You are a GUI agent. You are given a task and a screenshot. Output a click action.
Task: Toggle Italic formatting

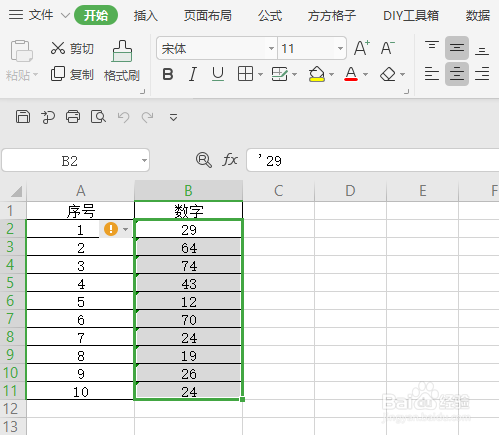[x=192, y=74]
